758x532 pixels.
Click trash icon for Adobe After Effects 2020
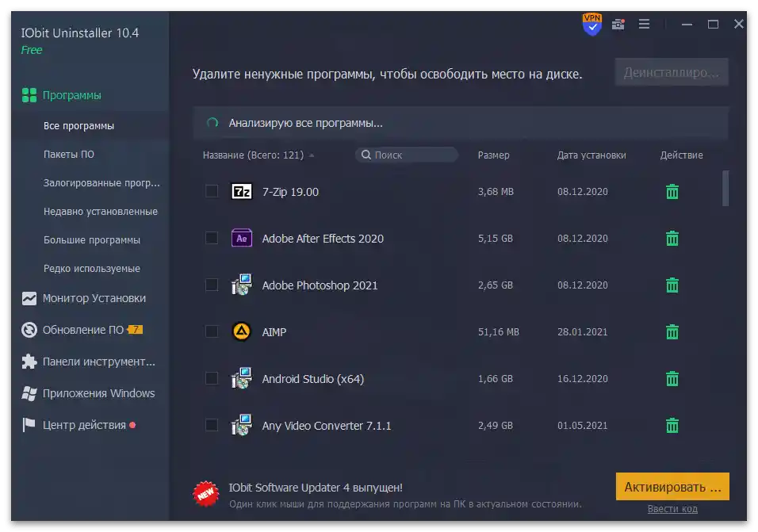click(672, 238)
